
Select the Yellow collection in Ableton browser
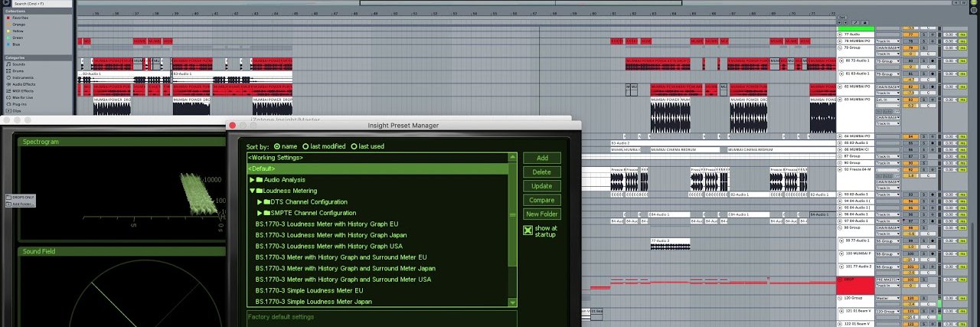click(x=18, y=31)
